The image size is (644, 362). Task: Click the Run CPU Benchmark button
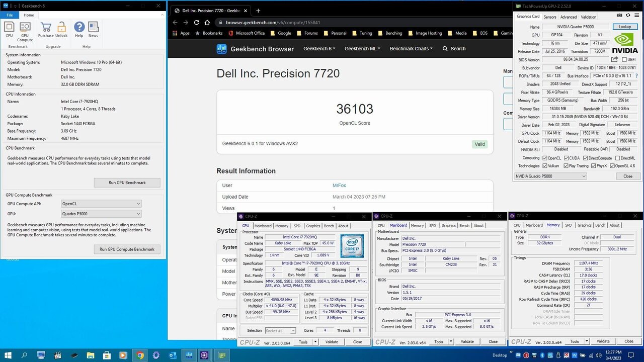coord(126,182)
